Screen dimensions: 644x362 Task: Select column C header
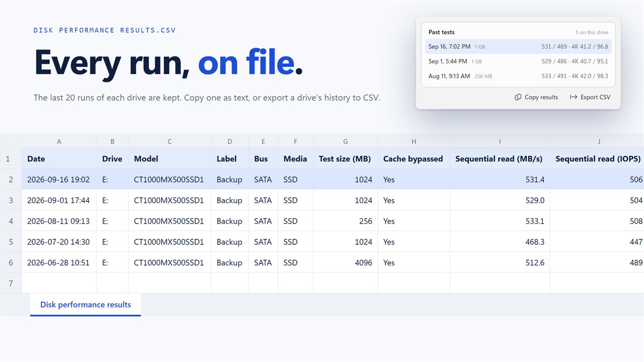click(170, 141)
